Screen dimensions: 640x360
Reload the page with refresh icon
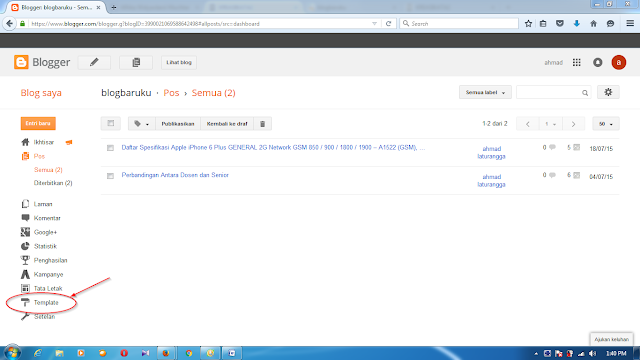388,24
